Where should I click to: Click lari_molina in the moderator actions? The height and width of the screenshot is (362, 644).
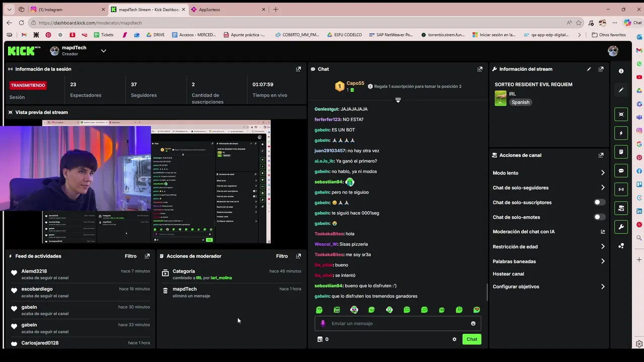[x=221, y=278]
